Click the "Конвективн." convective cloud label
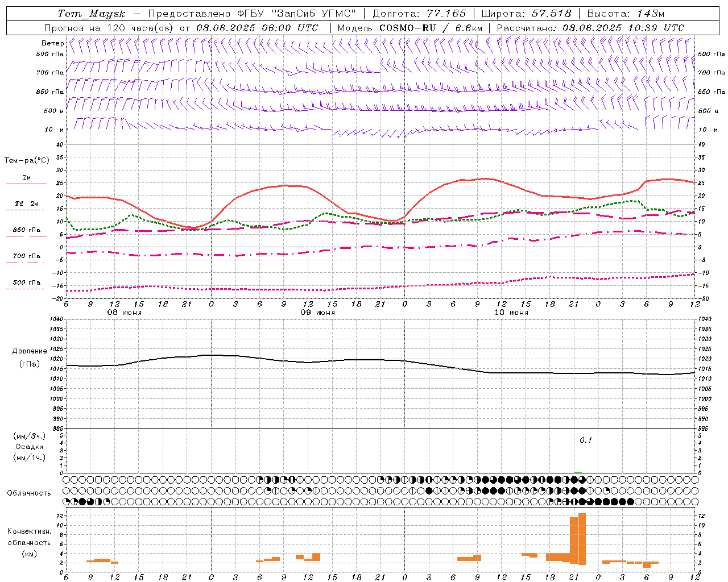The width and height of the screenshot is (728, 582). 29,531
